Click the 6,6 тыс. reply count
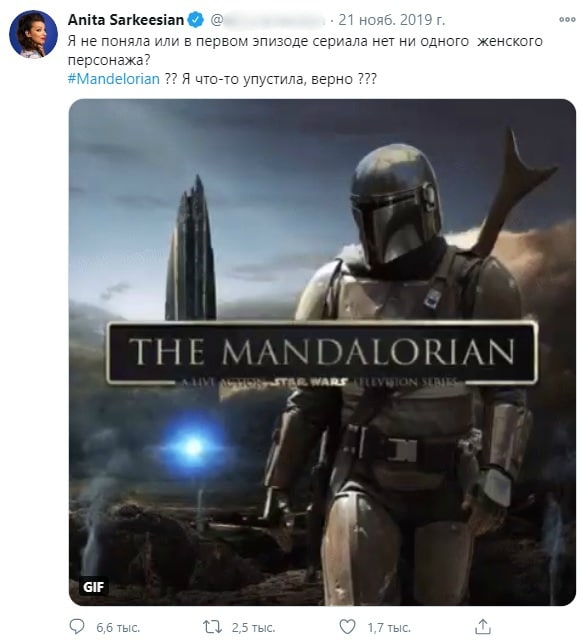Viewport: 588px width, 640px height. click(118, 627)
